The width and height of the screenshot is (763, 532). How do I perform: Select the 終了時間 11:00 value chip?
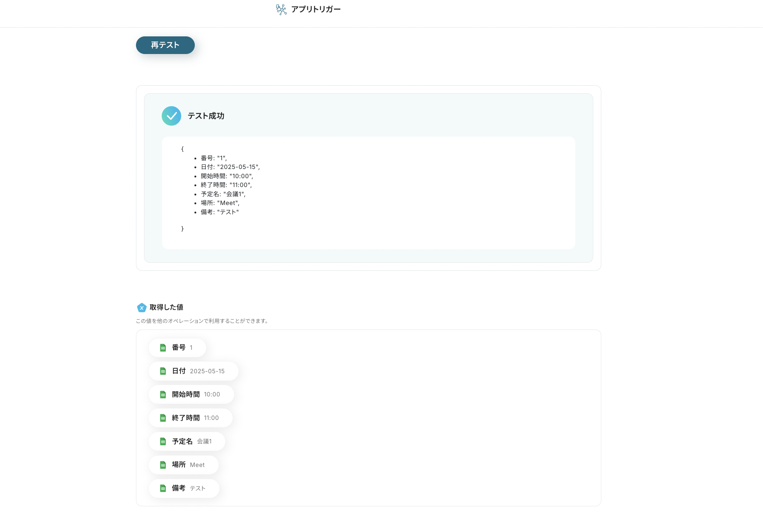pyautogui.click(x=191, y=418)
